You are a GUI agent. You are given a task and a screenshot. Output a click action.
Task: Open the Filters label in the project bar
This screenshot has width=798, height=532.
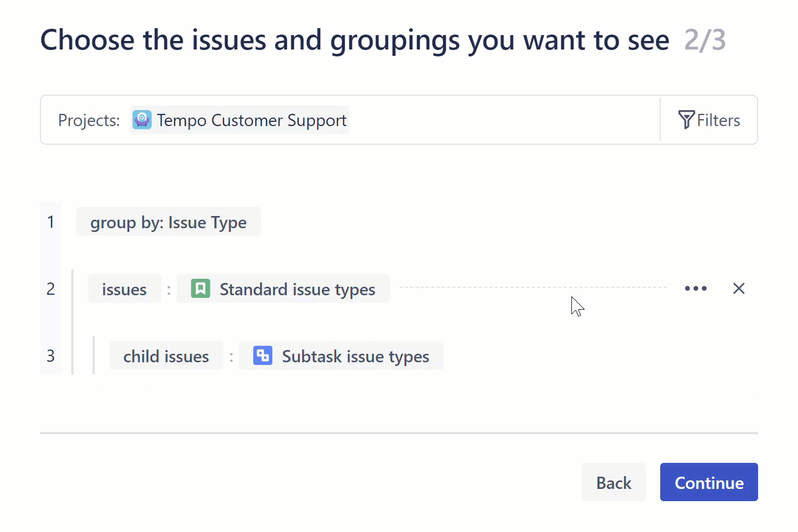718,120
